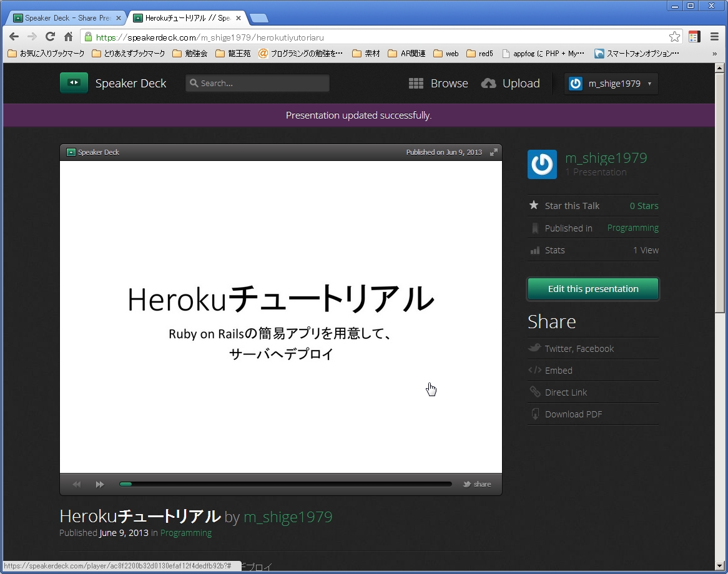
Task: Open 勉強会 bookmark folder
Action: pyautogui.click(x=190, y=54)
